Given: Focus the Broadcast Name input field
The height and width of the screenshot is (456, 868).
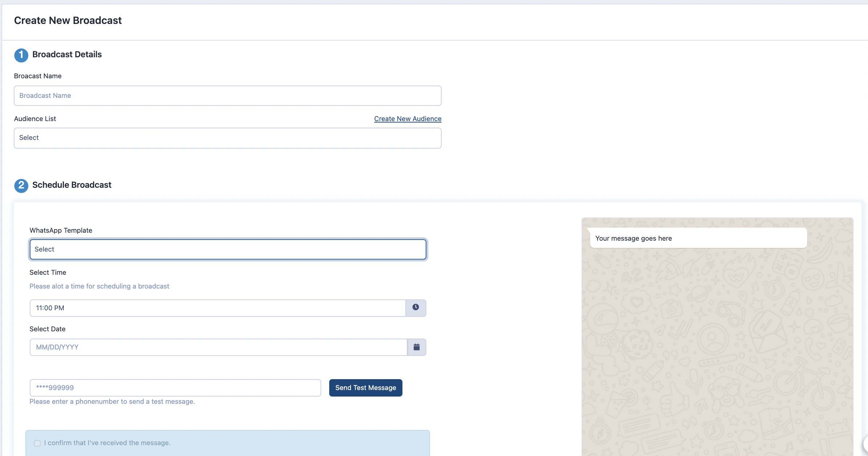Looking at the screenshot, I should [227, 96].
